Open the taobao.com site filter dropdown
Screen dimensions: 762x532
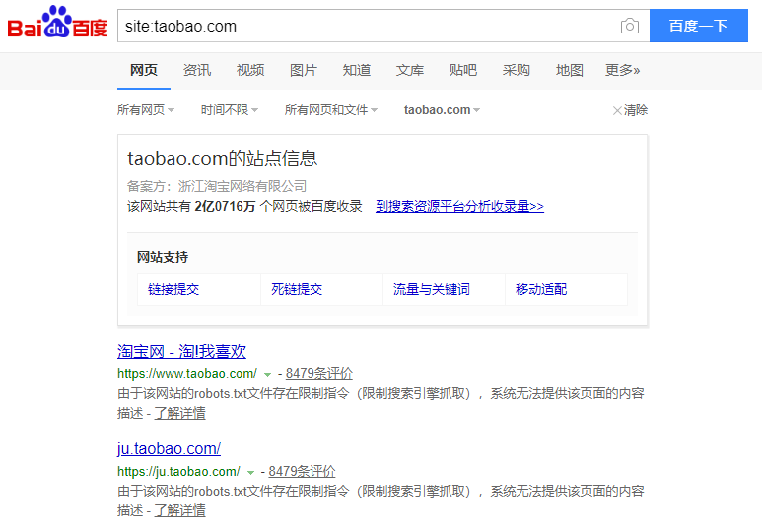point(442,110)
